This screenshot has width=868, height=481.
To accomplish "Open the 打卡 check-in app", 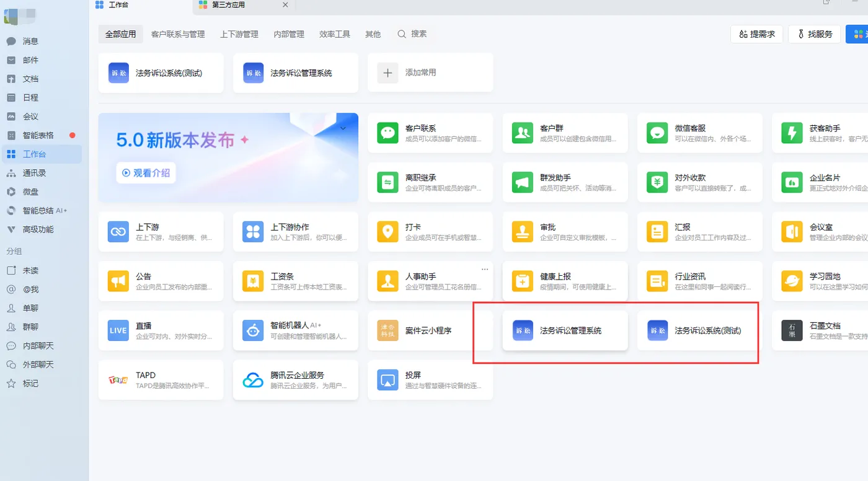I will (x=430, y=232).
